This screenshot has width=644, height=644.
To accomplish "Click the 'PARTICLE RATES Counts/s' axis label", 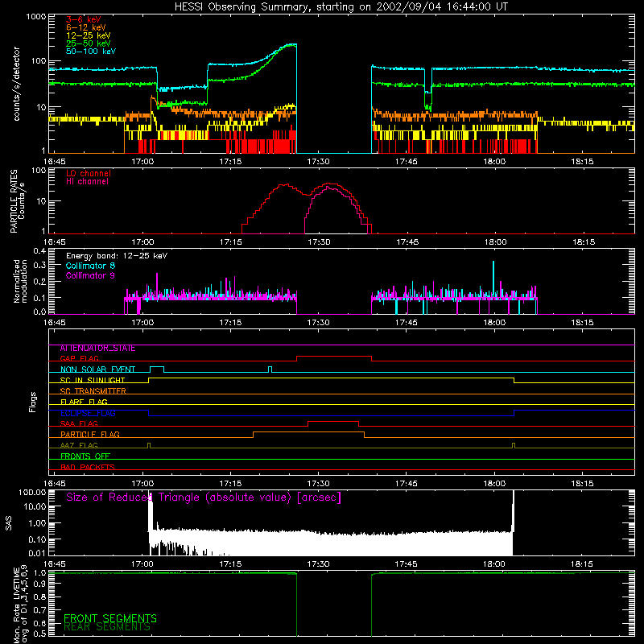I will [17, 200].
